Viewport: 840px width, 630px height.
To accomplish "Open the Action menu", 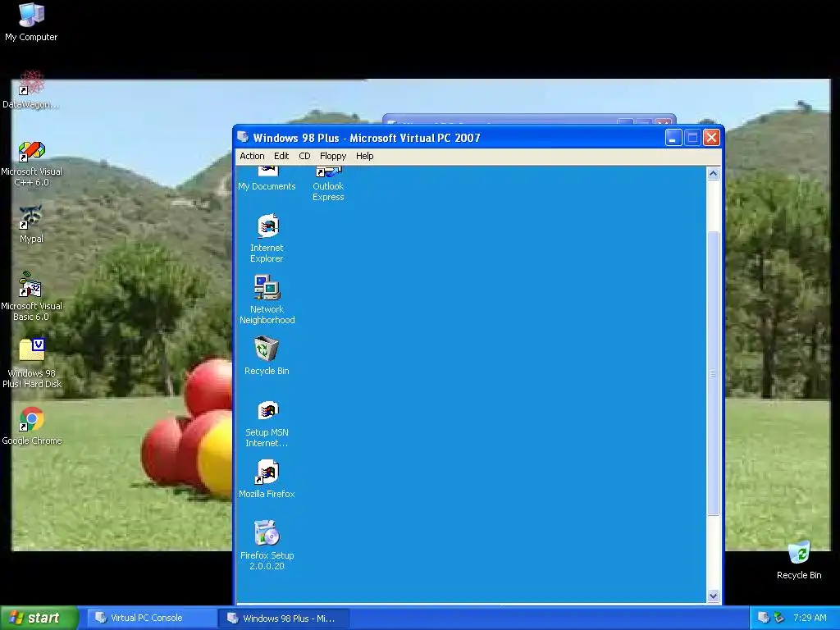I will coord(252,156).
